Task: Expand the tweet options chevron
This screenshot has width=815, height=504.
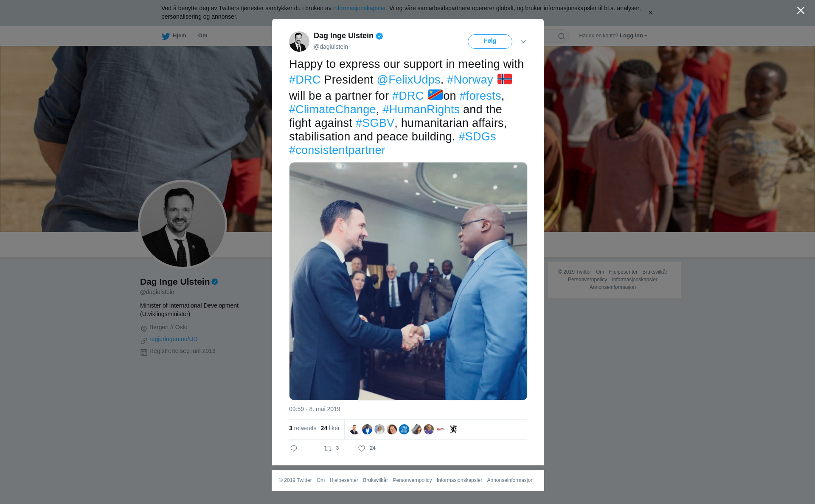Action: click(x=523, y=42)
